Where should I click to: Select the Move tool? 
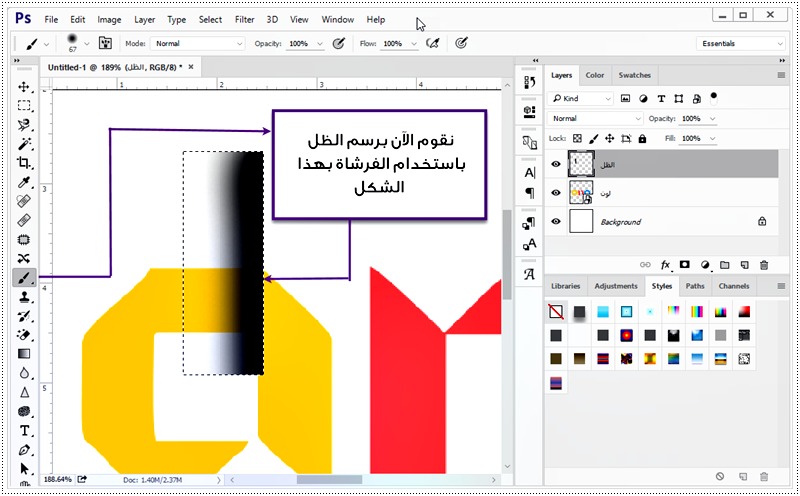24,87
